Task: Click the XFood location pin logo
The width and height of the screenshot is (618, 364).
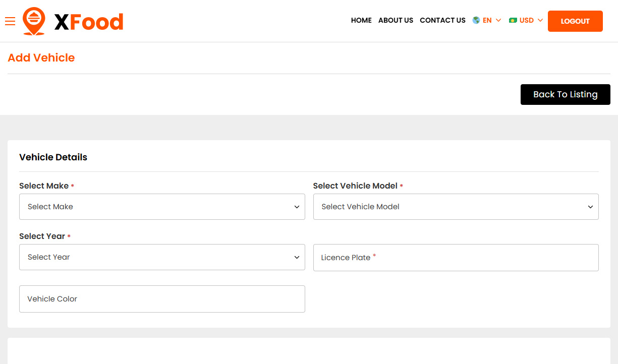Action: click(33, 21)
